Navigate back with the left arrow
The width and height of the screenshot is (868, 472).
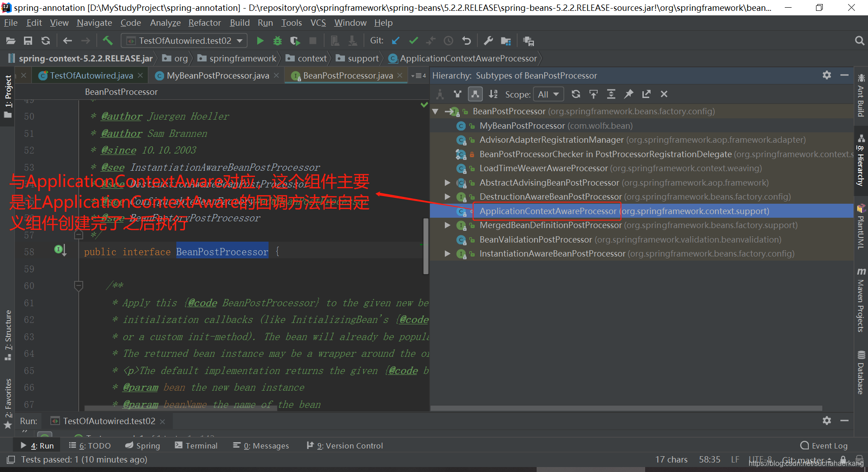[x=68, y=41]
